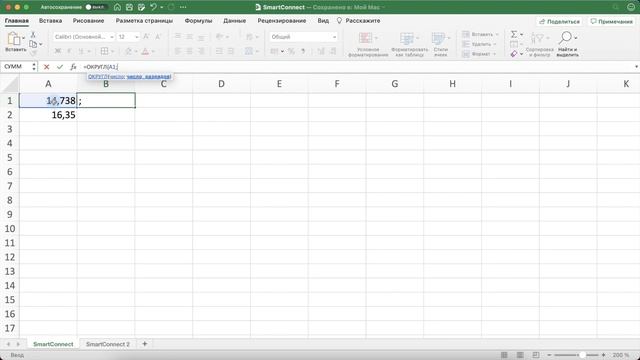Screen dimensions: 640x360
Task: Open the title bar ellipsis menu
Action: (x=183, y=7)
